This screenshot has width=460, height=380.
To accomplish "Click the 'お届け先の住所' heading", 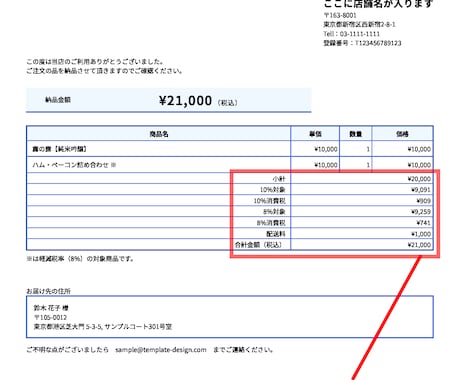I will 48,291.
